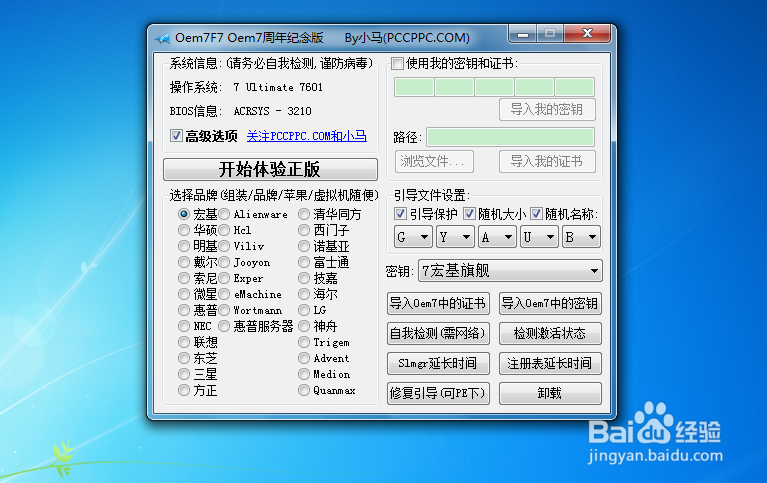Choose the 清华同方 radio button
This screenshot has height=483, width=767.
(304, 214)
